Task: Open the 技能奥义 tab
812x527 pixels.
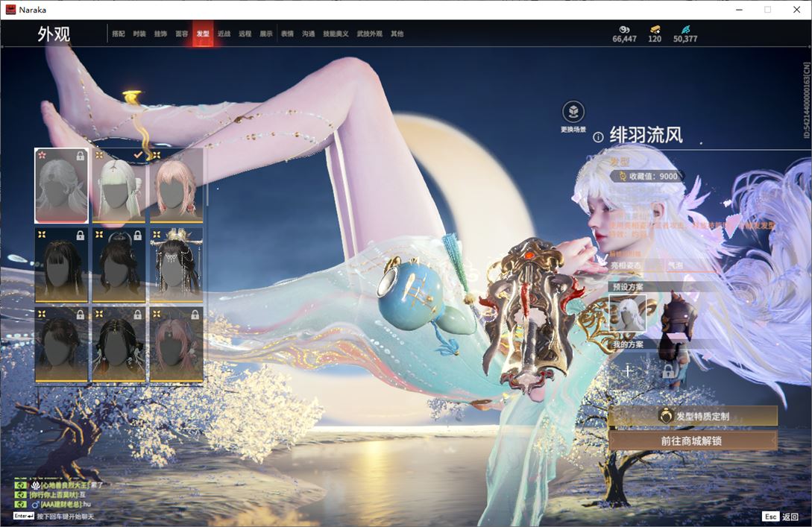Action: pyautogui.click(x=336, y=34)
